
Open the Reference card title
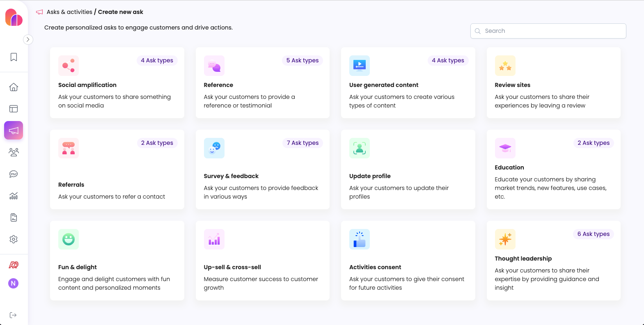(x=218, y=85)
